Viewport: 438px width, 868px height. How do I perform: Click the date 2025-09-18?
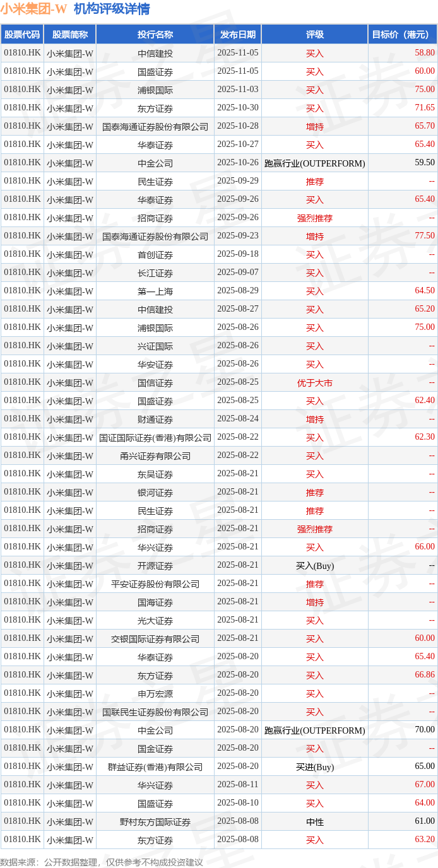click(x=238, y=254)
